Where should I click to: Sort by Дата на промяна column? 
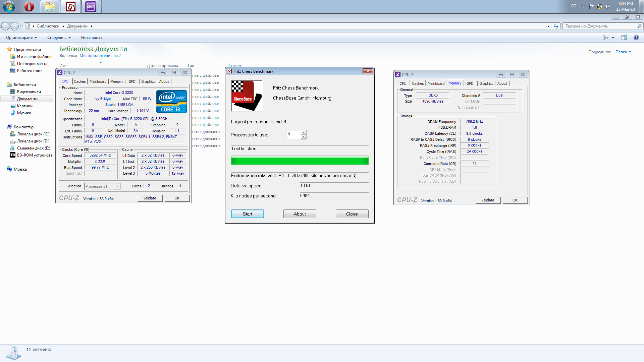pos(165,65)
